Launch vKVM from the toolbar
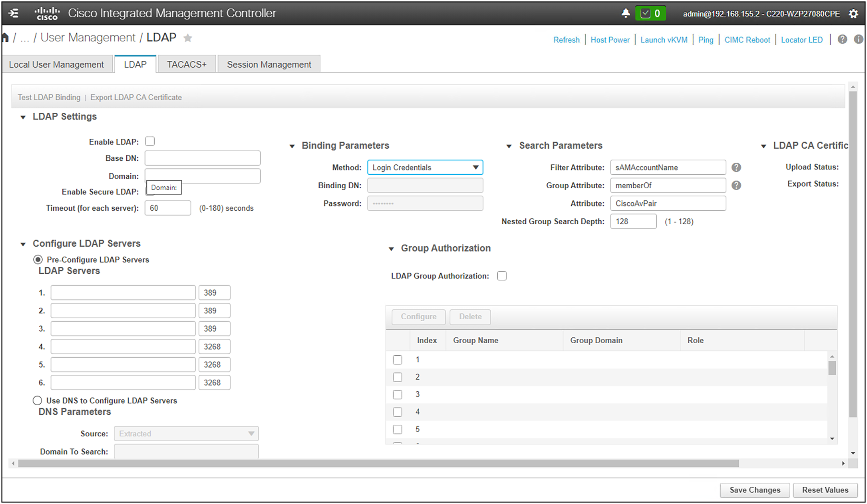The height and width of the screenshot is (504, 867). pyautogui.click(x=664, y=40)
